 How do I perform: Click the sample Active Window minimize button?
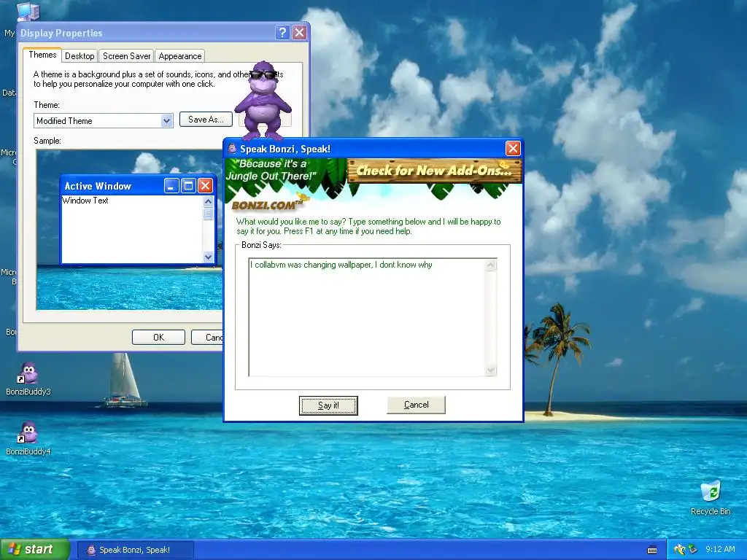(171, 186)
